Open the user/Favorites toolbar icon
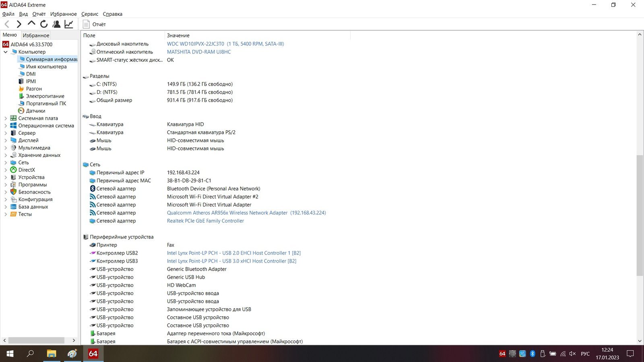The width and height of the screenshot is (644, 362). tap(56, 24)
